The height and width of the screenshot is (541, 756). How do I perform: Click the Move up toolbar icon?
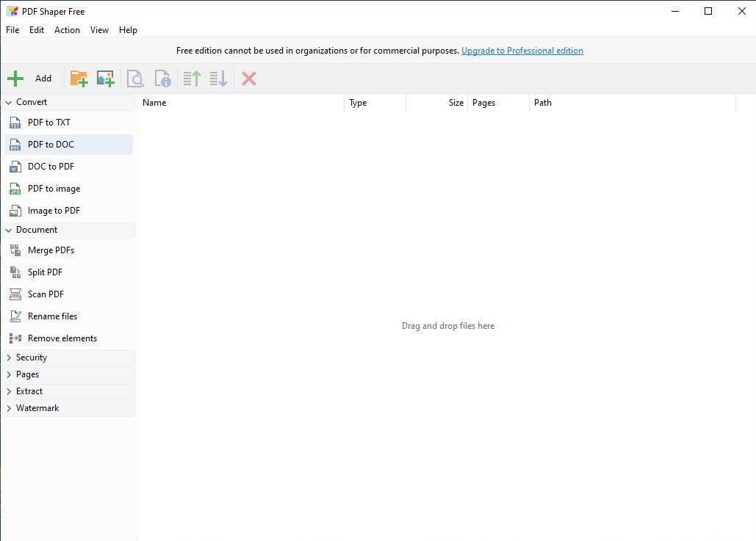click(192, 79)
